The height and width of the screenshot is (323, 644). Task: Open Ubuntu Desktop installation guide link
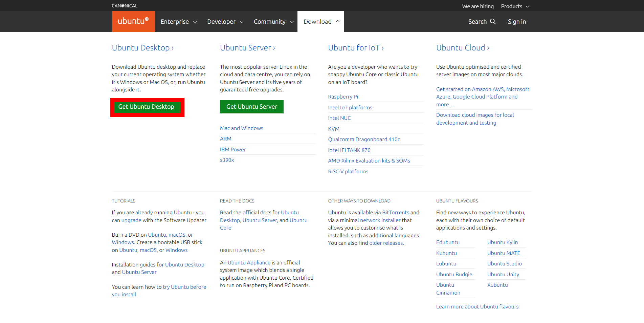click(x=185, y=265)
